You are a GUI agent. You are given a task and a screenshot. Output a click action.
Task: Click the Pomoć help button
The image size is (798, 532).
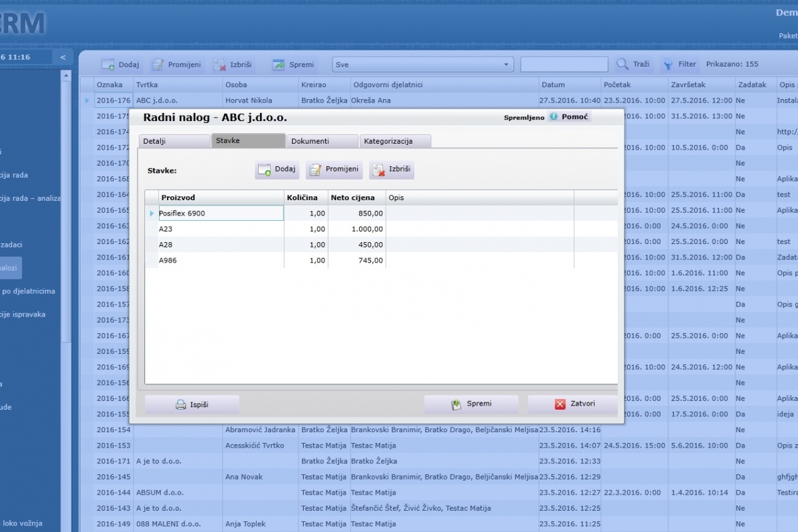[x=569, y=117]
